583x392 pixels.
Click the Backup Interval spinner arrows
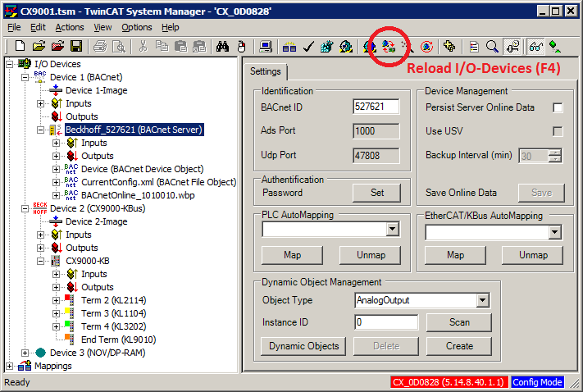555,156
